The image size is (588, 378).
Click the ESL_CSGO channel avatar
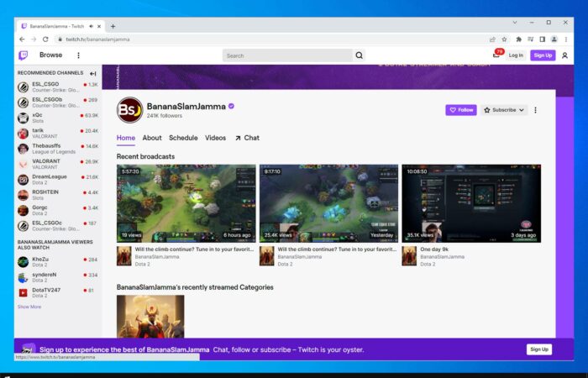[23, 87]
